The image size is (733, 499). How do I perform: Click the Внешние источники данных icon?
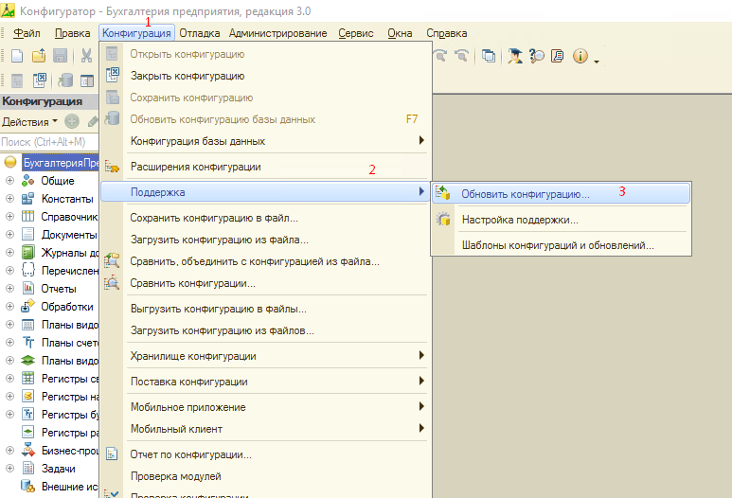(x=28, y=486)
